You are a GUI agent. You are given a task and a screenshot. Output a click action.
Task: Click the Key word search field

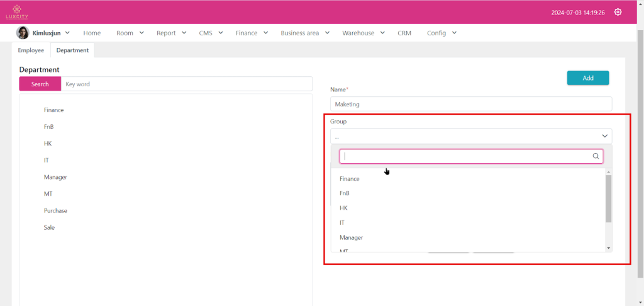pyautogui.click(x=187, y=84)
